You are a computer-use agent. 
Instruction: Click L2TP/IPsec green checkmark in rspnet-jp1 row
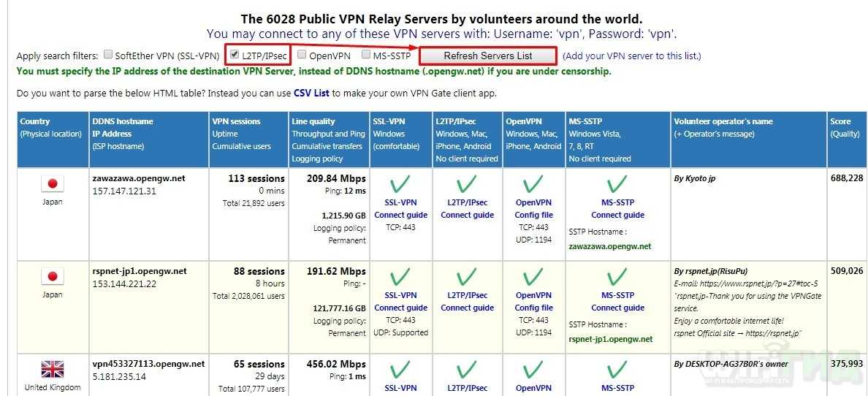tap(467, 276)
